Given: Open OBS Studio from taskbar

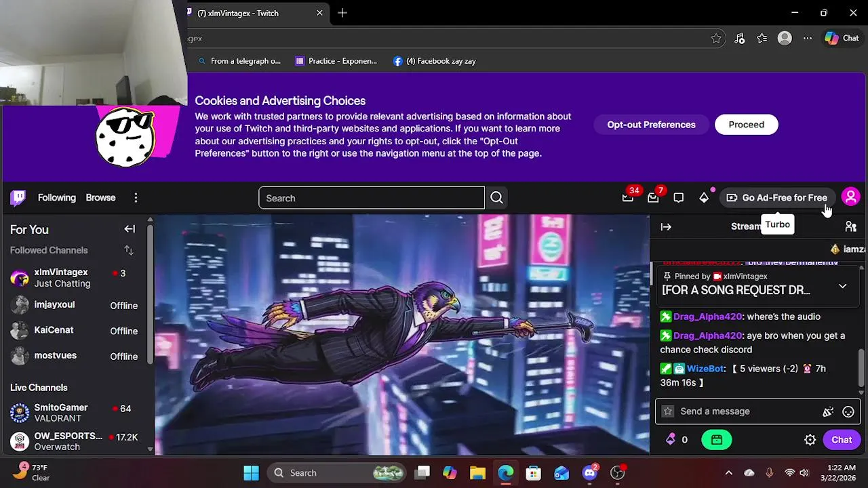Looking at the screenshot, I should pyautogui.click(x=617, y=473).
